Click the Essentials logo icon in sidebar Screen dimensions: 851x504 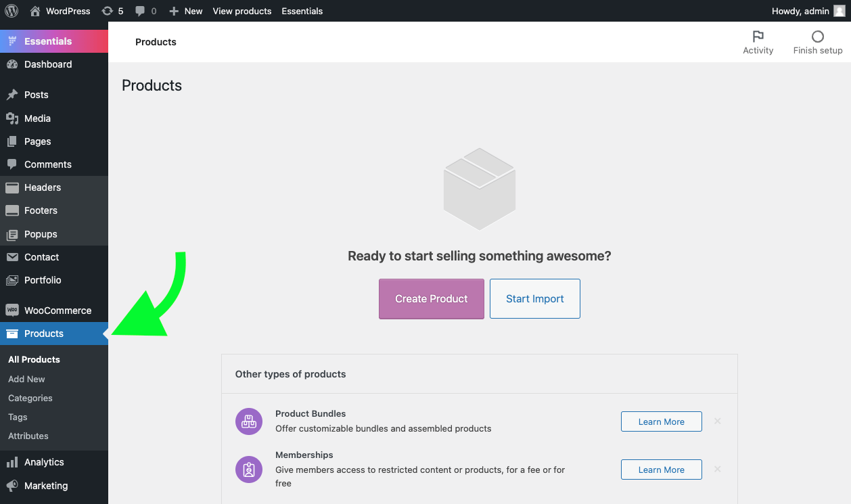(12, 41)
